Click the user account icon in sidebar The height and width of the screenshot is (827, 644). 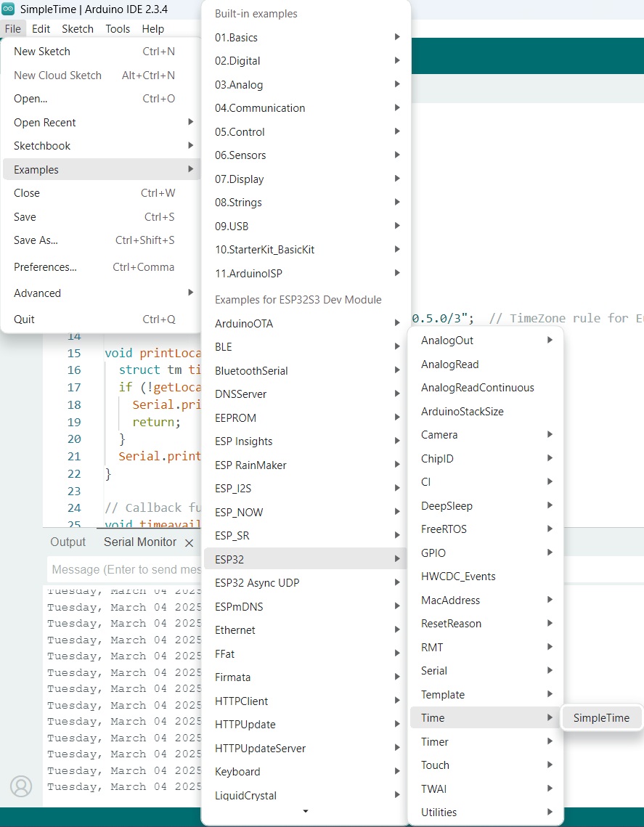tap(21, 786)
